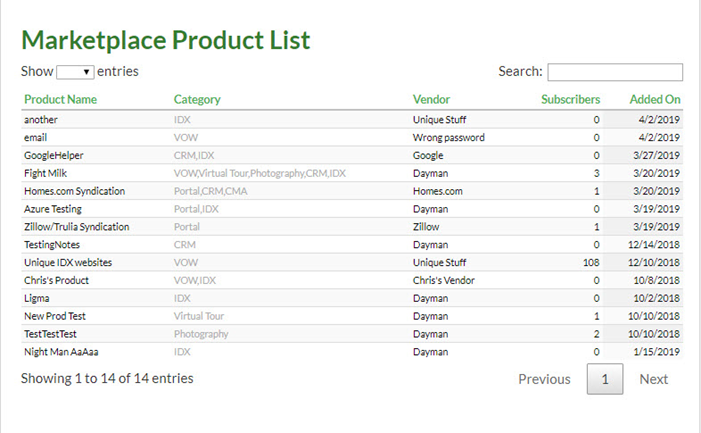The width and height of the screenshot is (701, 433).
Task: Sort table by Product Name column
Action: coord(61,100)
